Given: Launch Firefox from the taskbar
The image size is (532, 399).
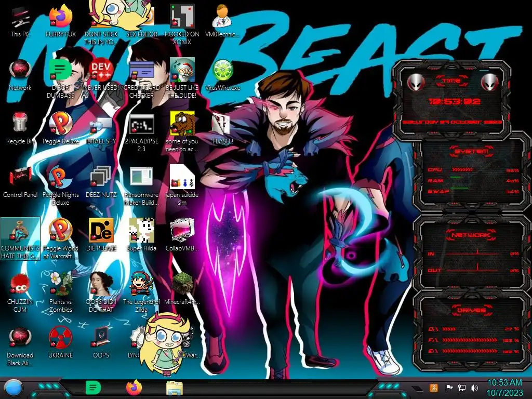Looking at the screenshot, I should [x=134, y=388].
